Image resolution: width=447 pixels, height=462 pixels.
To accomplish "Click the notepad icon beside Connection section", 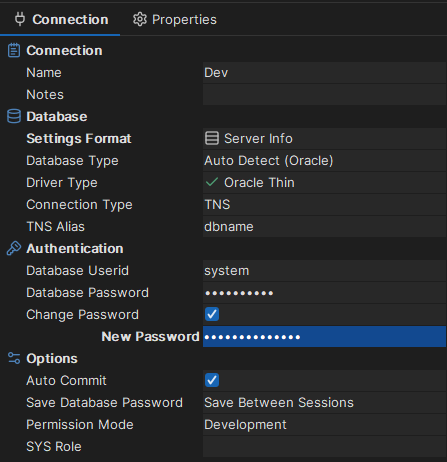I will click(14, 50).
